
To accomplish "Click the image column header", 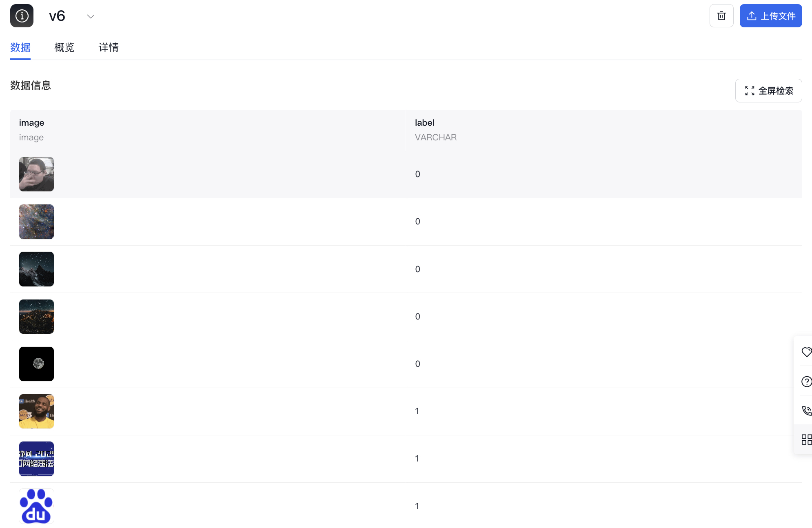I will click(31, 122).
